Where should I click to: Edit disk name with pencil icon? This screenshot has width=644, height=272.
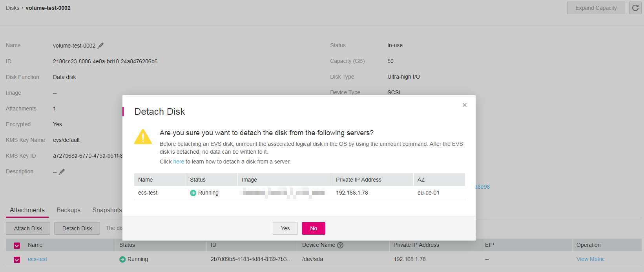point(101,46)
